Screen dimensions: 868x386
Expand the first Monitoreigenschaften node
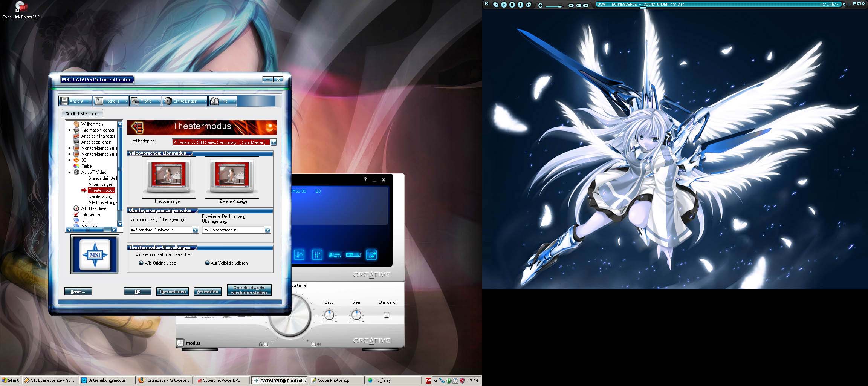click(69, 148)
